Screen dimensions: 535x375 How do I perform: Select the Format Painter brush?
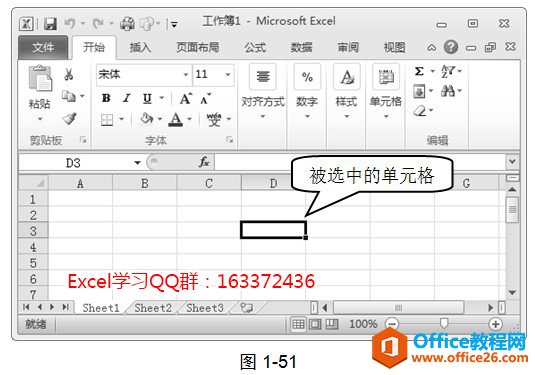click(x=70, y=118)
